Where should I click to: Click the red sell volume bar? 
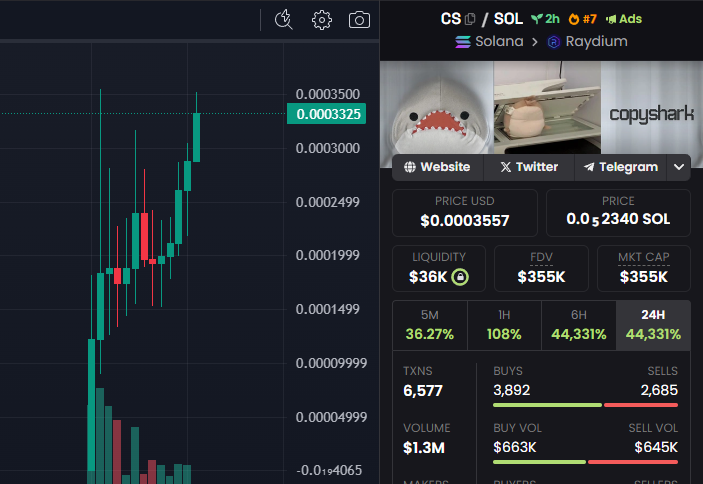coord(633,462)
